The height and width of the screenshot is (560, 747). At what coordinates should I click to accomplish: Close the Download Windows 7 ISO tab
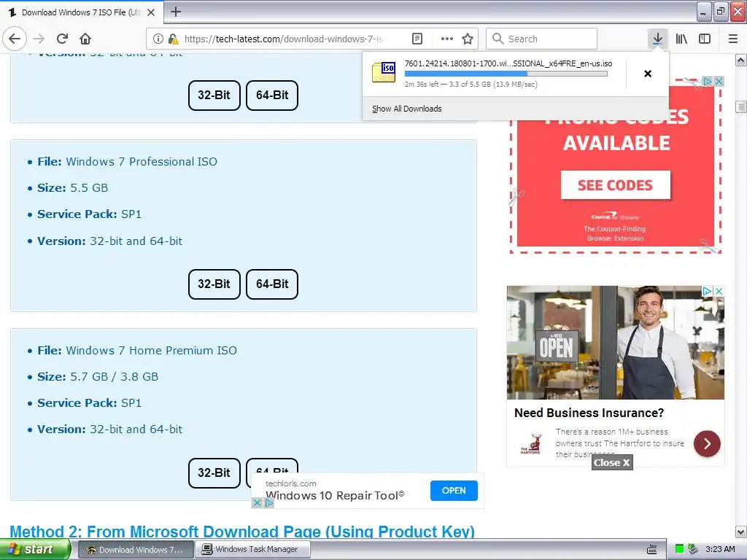[151, 12]
